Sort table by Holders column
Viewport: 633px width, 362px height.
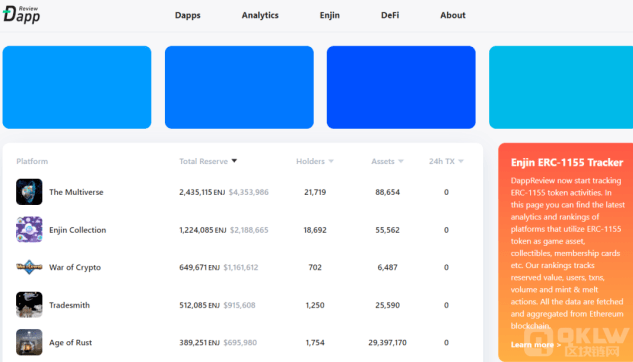coord(314,161)
